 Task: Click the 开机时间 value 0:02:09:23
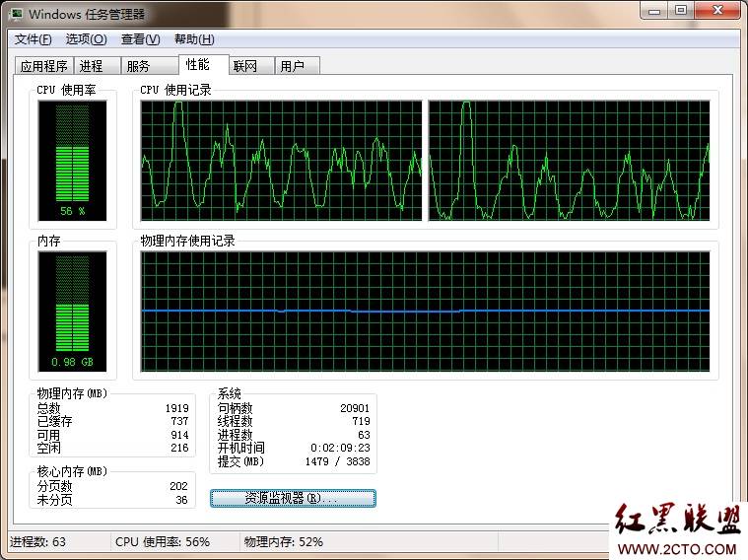click(x=340, y=448)
